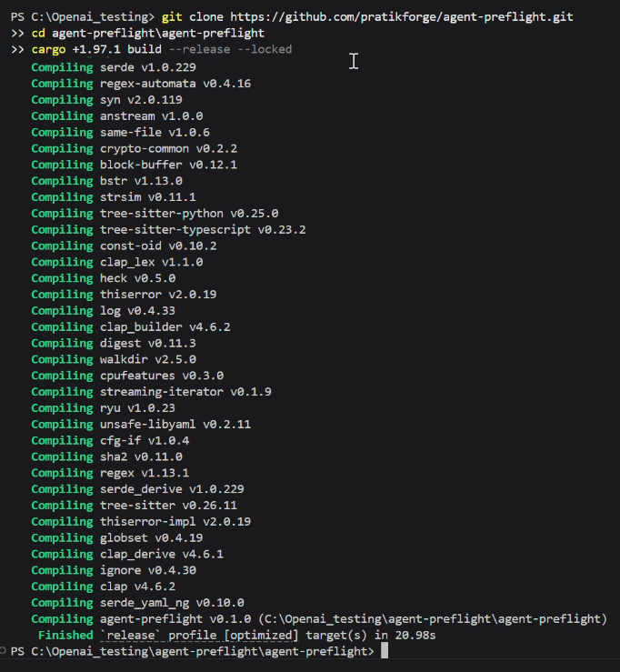Screen dimensions: 620x672
Task: Click the Finished release profile line
Action: point(237,635)
